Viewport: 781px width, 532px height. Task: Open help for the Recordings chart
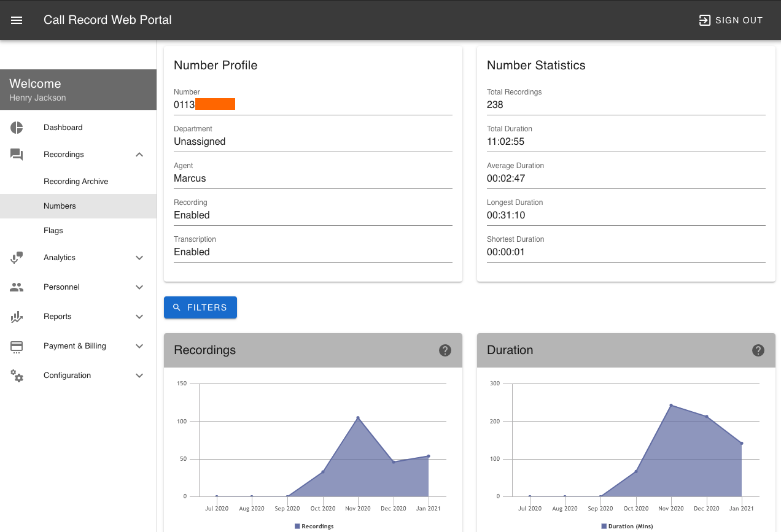tap(445, 350)
